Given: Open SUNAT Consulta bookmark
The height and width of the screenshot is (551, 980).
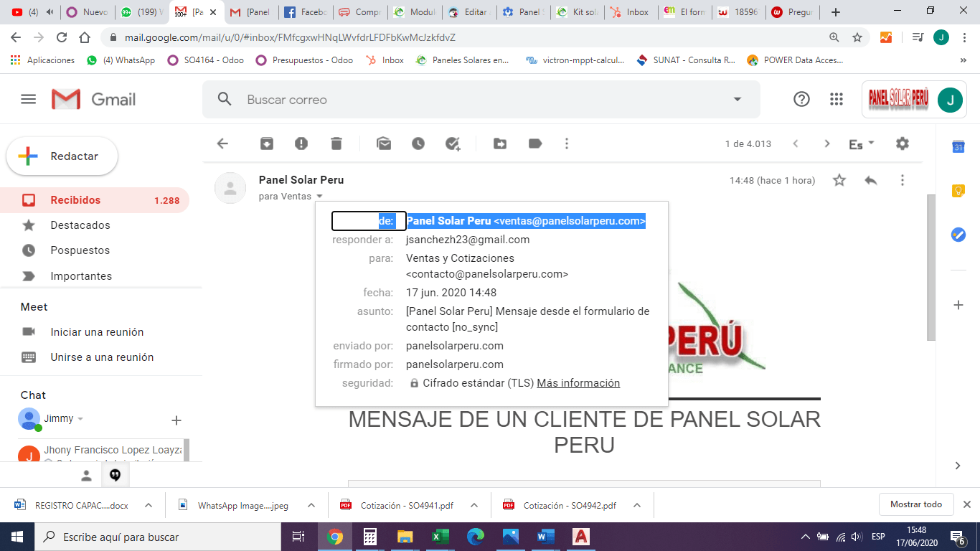Looking at the screenshot, I should (686, 60).
